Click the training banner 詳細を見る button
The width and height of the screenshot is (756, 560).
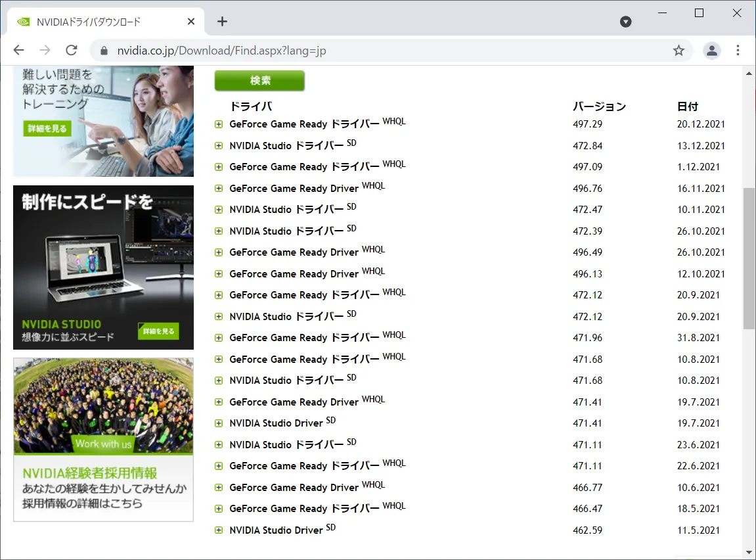click(x=47, y=128)
